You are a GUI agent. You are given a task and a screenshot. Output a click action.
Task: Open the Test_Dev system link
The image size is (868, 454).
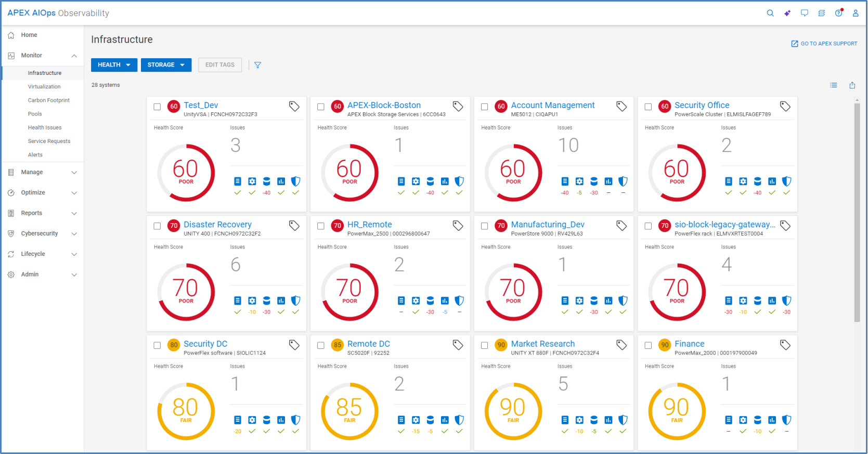tap(201, 105)
